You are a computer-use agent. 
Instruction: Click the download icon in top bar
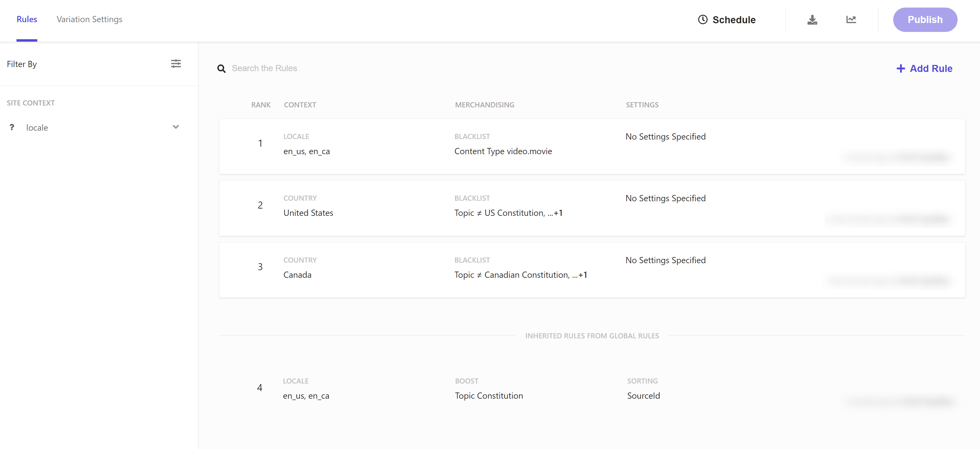coord(812,19)
